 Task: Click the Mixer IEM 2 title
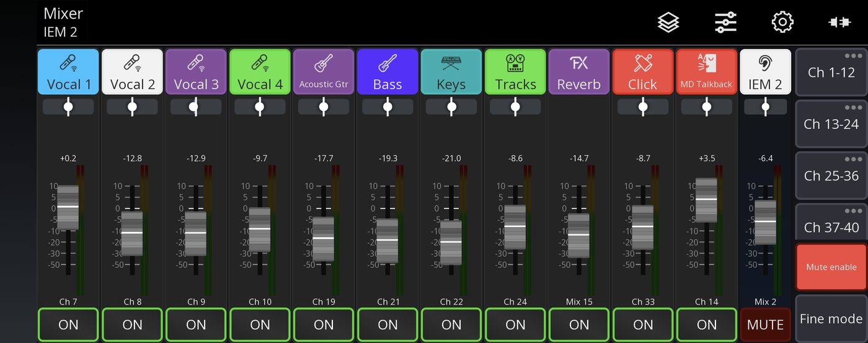point(63,22)
